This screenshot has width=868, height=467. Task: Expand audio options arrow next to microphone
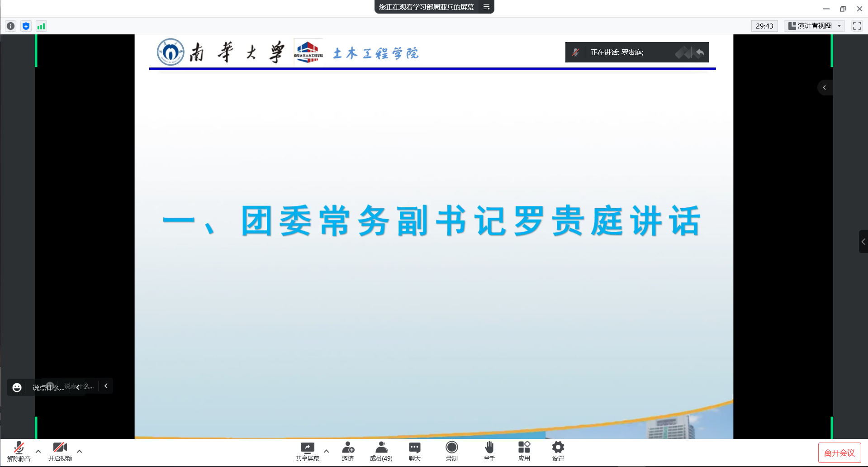(38, 451)
